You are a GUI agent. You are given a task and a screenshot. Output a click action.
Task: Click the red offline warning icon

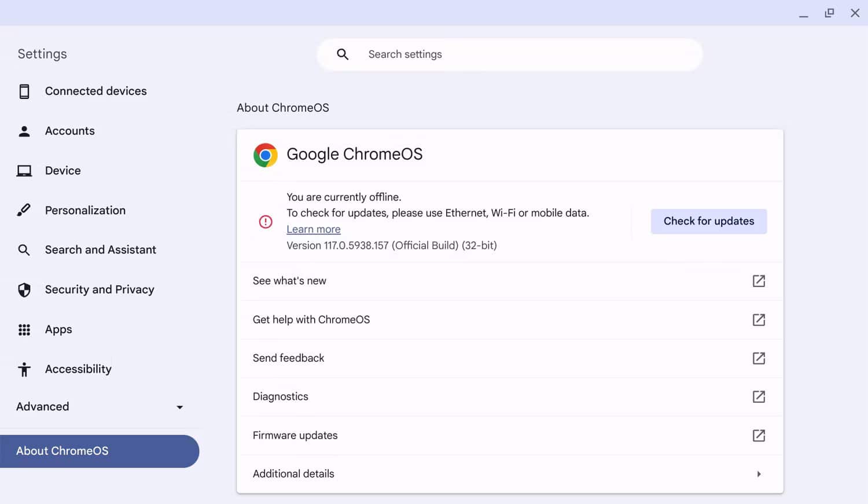[266, 222]
